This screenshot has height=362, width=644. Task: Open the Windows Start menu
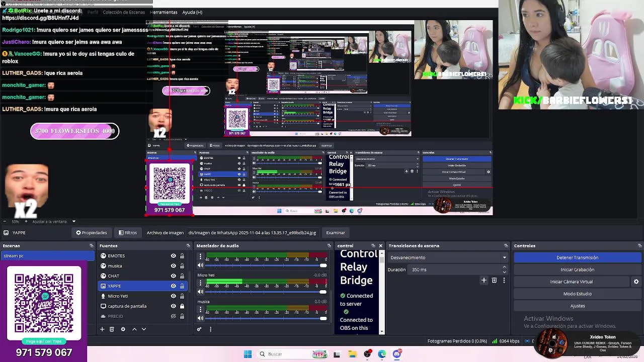(248, 354)
